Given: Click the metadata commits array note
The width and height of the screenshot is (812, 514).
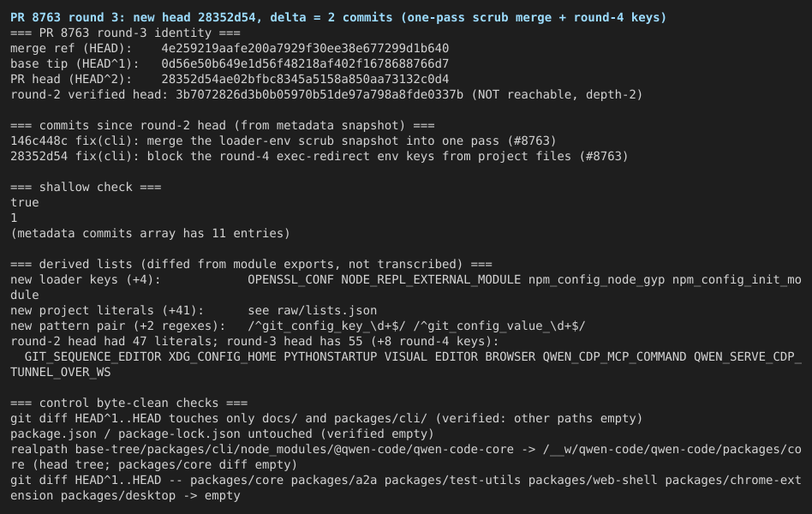Looking at the screenshot, I should 150,233.
